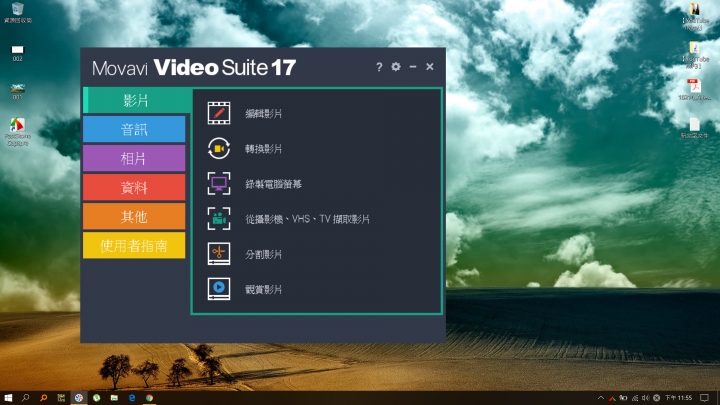720x405 pixels.
Task: Click 從攝影機、VHS、TV 擷取影片 label
Action: tap(307, 219)
